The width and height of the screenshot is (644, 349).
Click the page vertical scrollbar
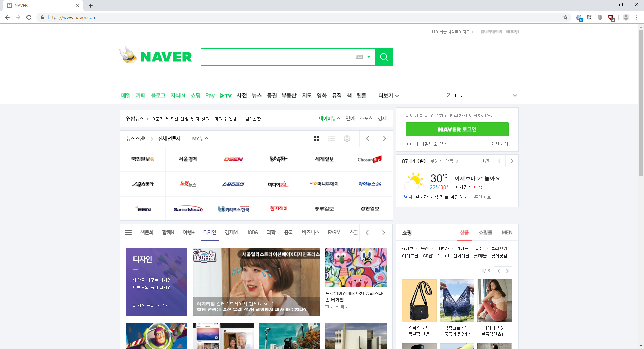641,103
